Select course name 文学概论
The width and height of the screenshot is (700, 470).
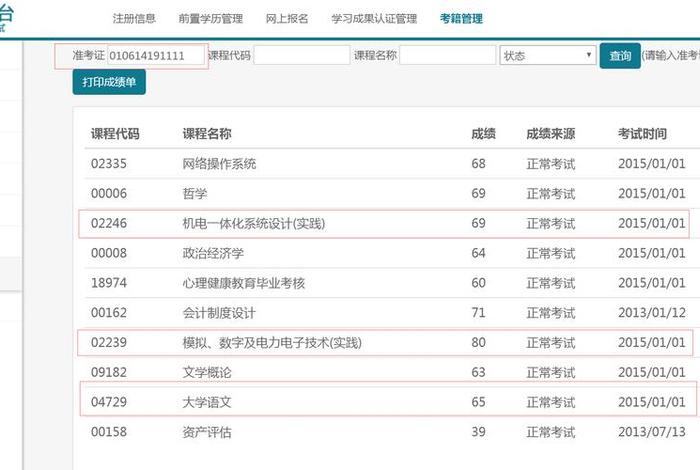(x=207, y=373)
